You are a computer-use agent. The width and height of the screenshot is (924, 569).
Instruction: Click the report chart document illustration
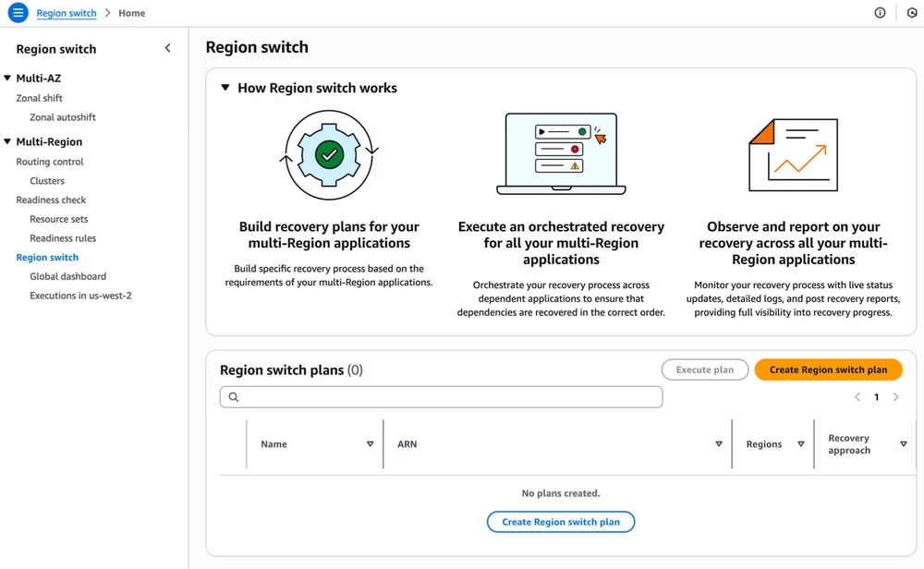[x=793, y=155]
